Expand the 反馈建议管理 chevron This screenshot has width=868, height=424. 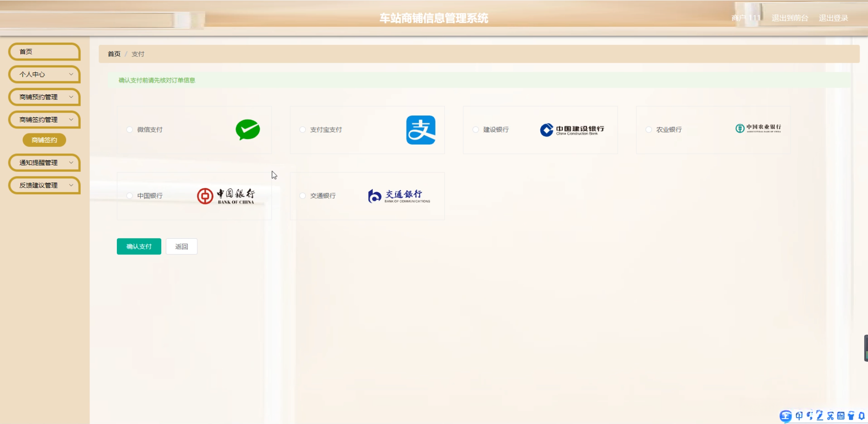point(71,185)
